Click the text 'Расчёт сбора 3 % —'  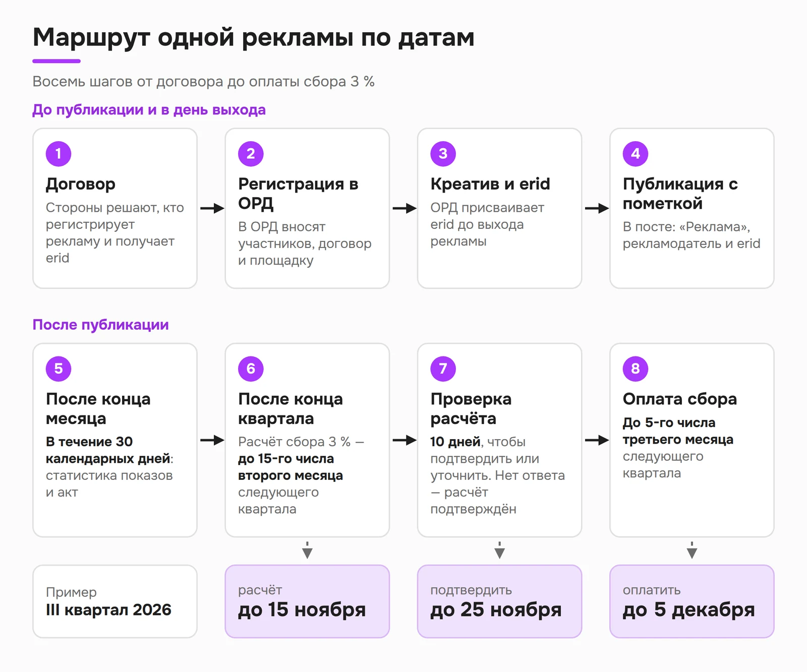301,442
